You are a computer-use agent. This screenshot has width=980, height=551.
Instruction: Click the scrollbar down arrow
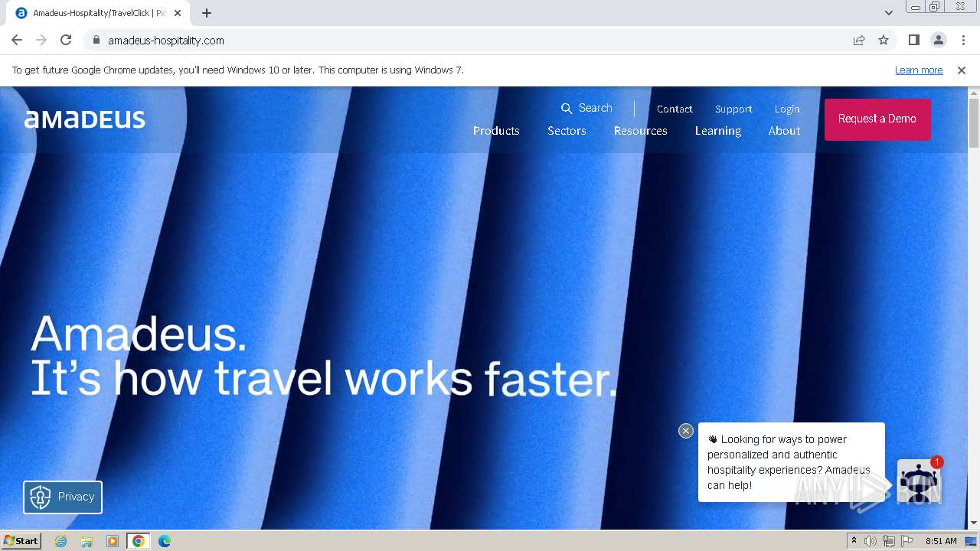974,523
